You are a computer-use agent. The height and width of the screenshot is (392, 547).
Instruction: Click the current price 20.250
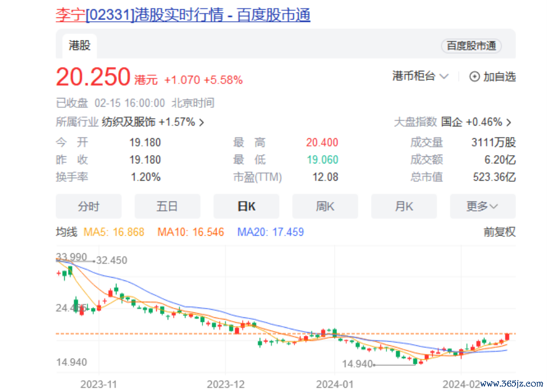tap(93, 76)
